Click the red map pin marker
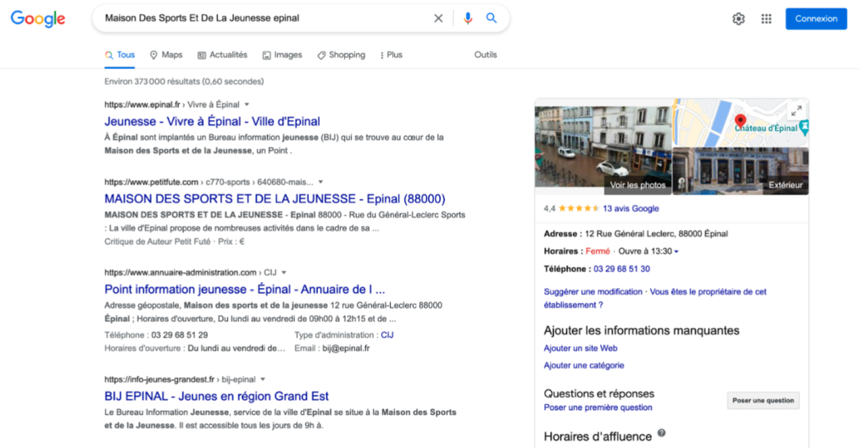This screenshot has height=448, width=868. [x=740, y=121]
